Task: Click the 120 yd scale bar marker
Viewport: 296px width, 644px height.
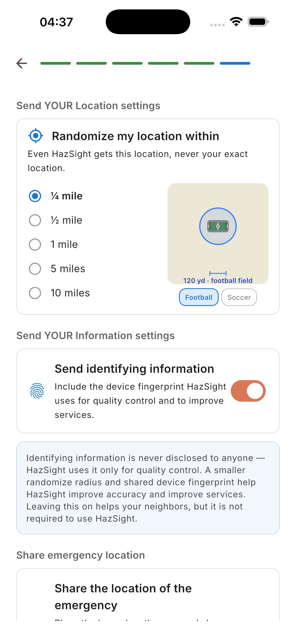Action: [x=218, y=273]
